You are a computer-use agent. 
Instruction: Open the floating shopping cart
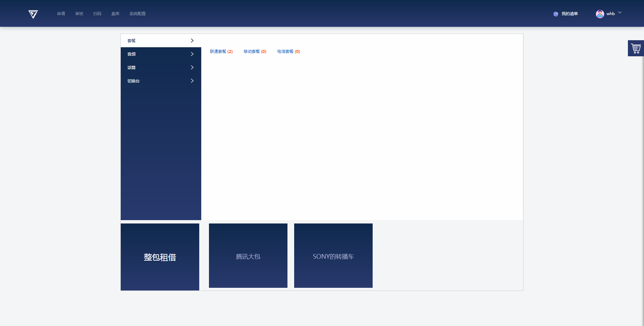click(x=636, y=49)
